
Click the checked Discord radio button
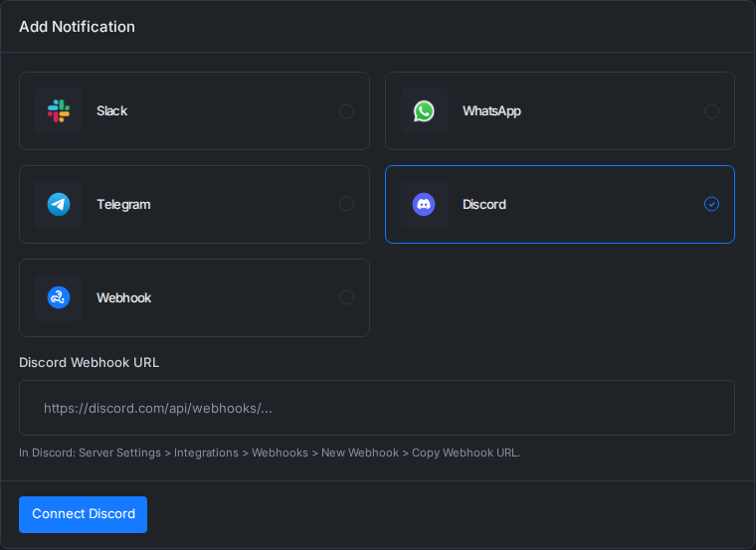tap(711, 204)
